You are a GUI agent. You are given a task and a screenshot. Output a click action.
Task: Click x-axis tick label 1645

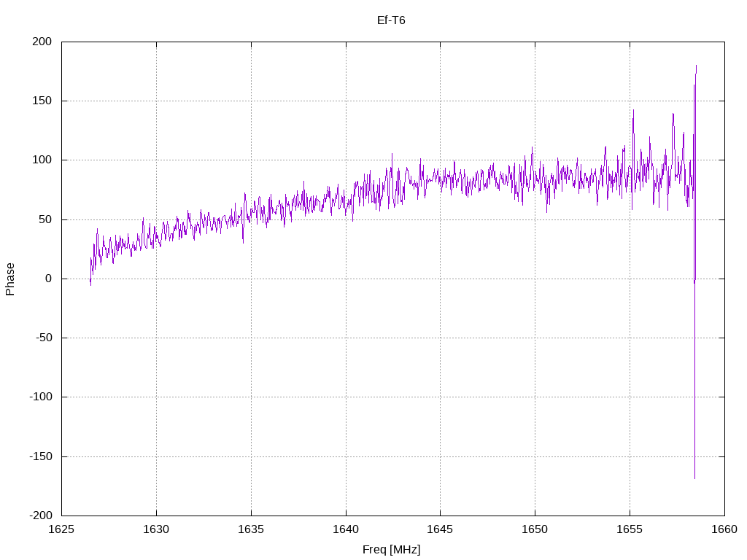coord(440,529)
